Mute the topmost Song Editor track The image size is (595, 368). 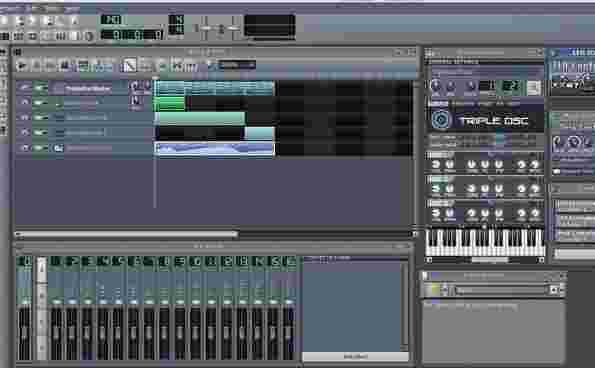pyautogui.click(x=39, y=88)
